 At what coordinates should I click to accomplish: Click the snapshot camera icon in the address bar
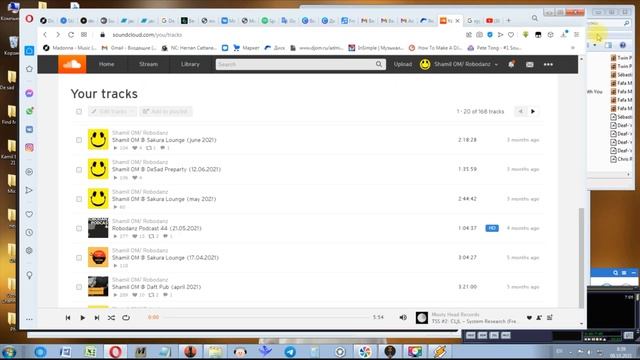pos(479,35)
